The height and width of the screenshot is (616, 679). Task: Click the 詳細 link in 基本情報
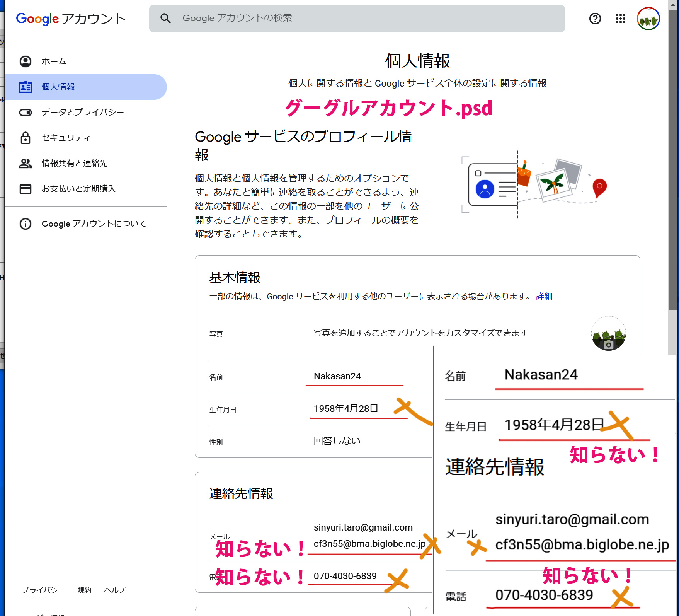[x=544, y=296]
